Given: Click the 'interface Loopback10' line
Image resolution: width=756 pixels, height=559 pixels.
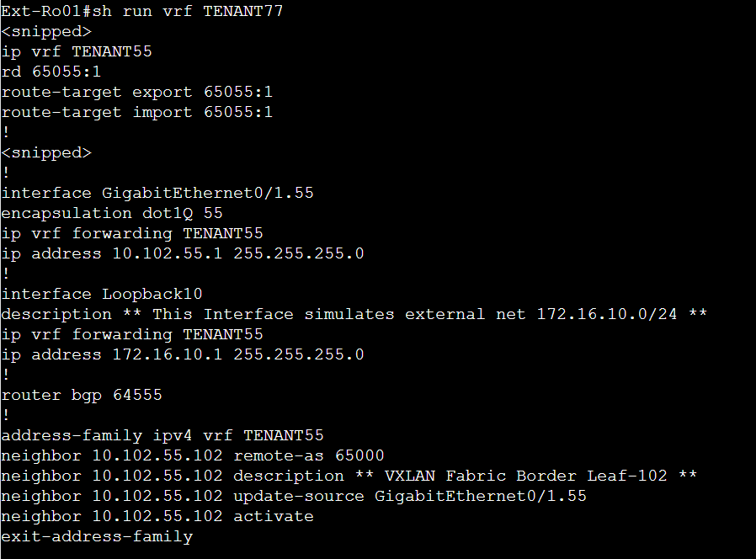Looking at the screenshot, I should click(102, 294).
